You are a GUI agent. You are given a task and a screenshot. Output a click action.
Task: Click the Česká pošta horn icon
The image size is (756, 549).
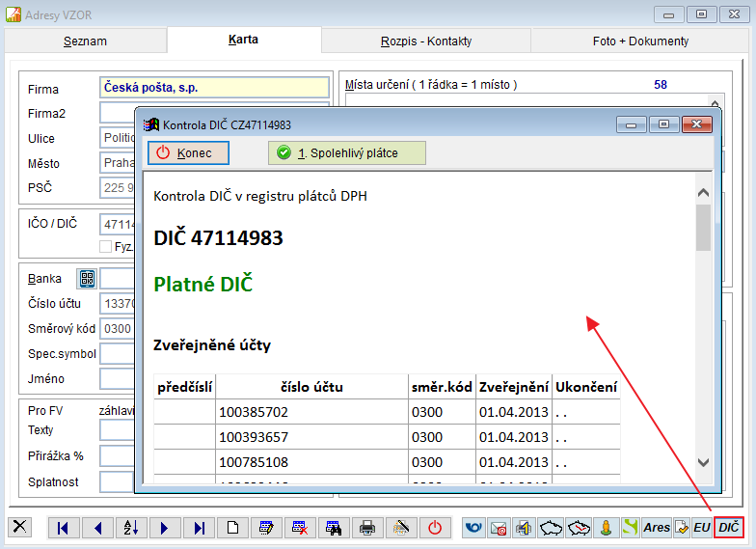473,528
